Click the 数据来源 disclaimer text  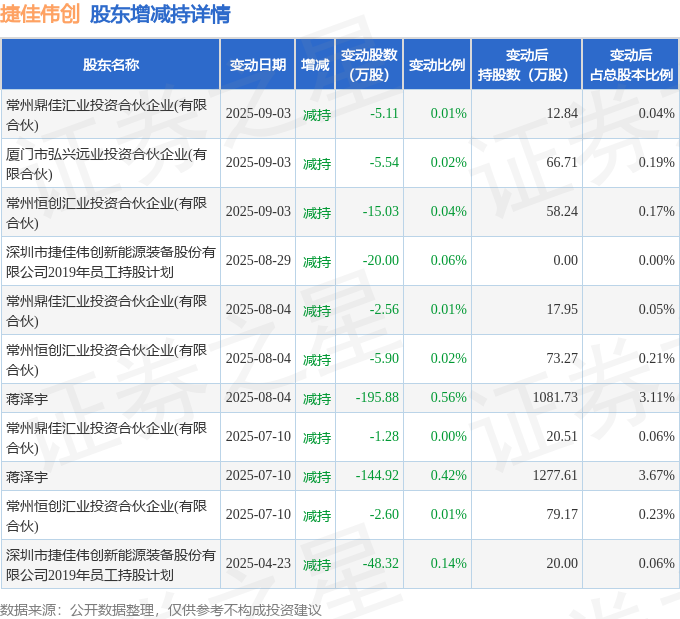coord(160,610)
